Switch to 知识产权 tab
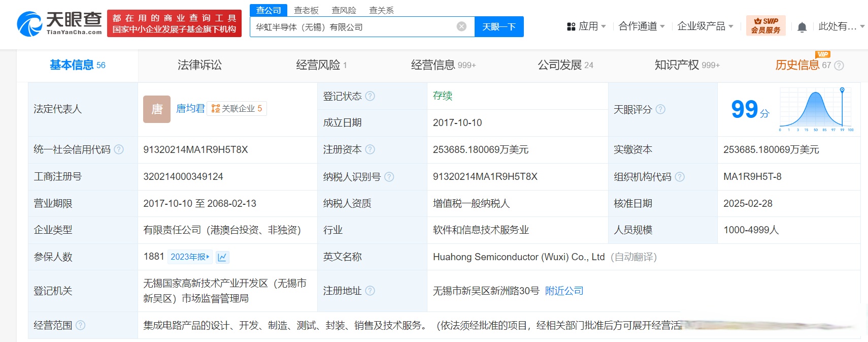868x342 pixels. tap(687, 65)
